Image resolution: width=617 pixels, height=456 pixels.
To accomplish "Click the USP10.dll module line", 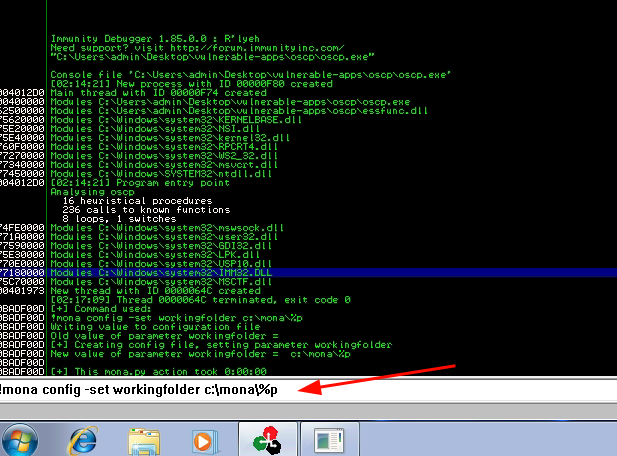I will pos(161,264).
